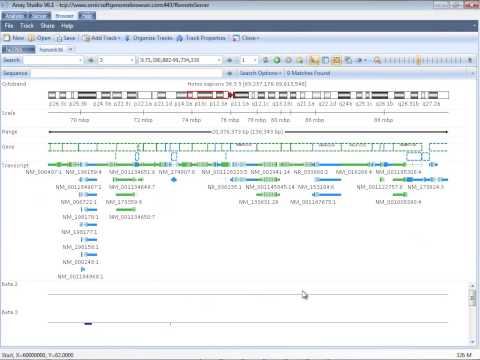Open the reference genome dropdown arrow
This screenshot has height=360, width=480.
(70, 50)
